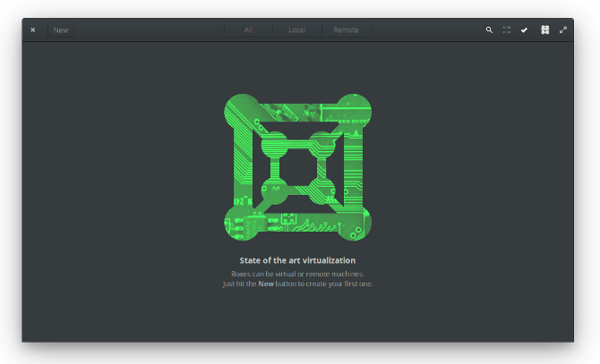Close the window using X button

[33, 30]
